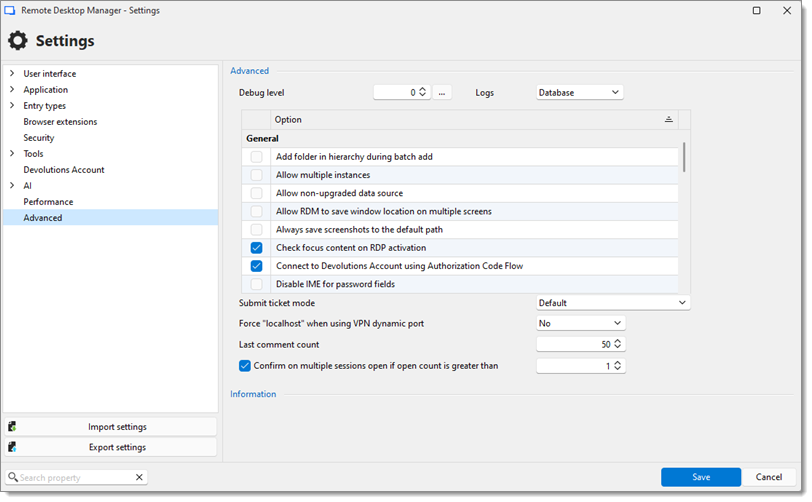Screen dimensions: 812x502
Task: Expand the Application tree node
Action: (x=12, y=90)
